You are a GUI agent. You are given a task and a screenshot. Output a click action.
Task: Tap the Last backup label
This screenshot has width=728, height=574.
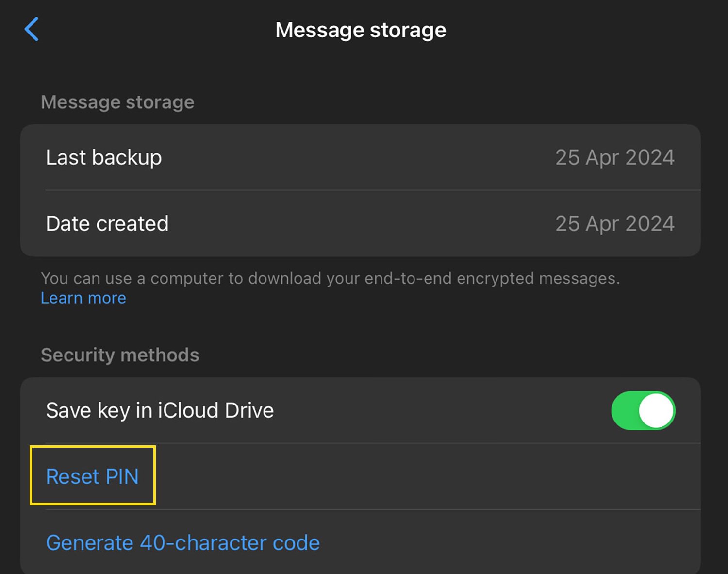pyautogui.click(x=104, y=157)
